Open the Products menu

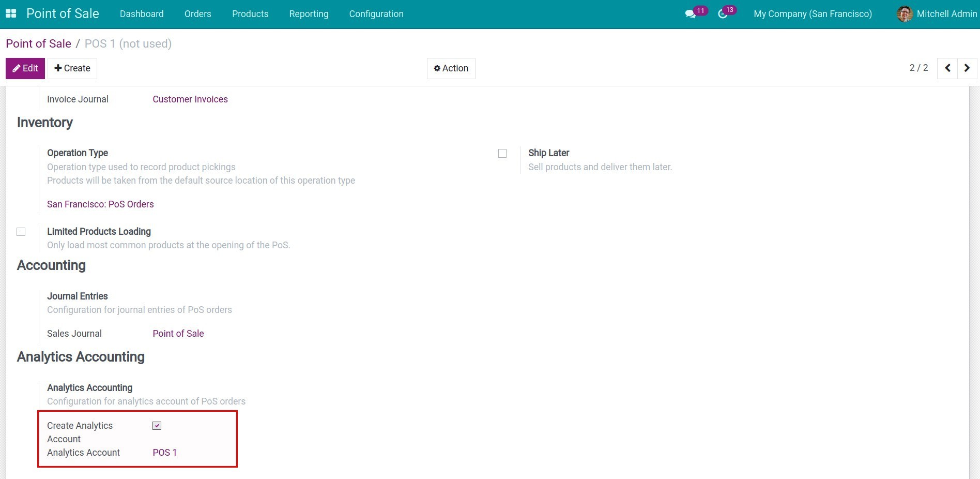pyautogui.click(x=250, y=14)
